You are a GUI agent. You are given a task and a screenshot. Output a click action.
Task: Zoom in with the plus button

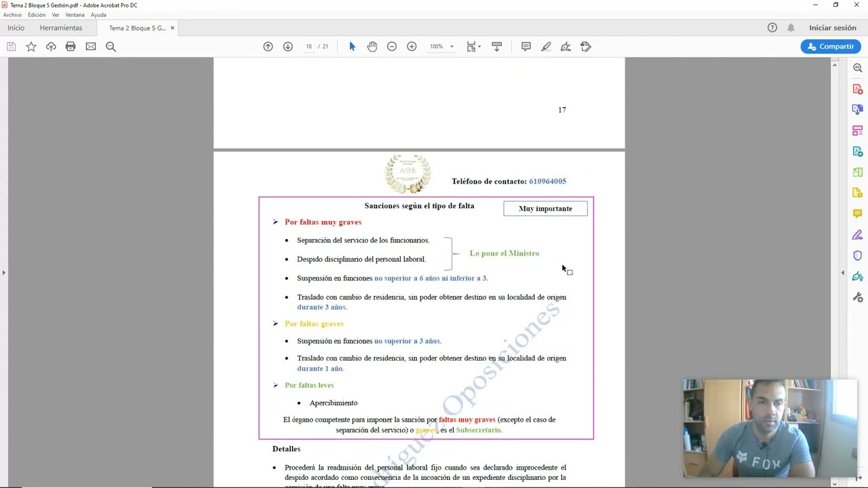[412, 47]
